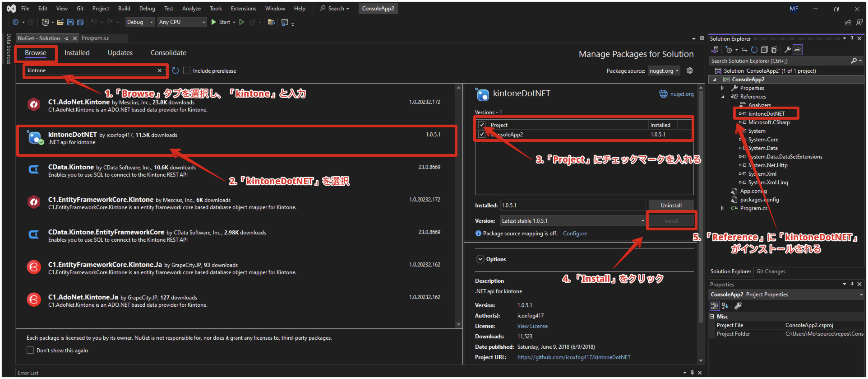Open the Build menu
Viewport: 868px width, 379px height.
click(x=124, y=9)
